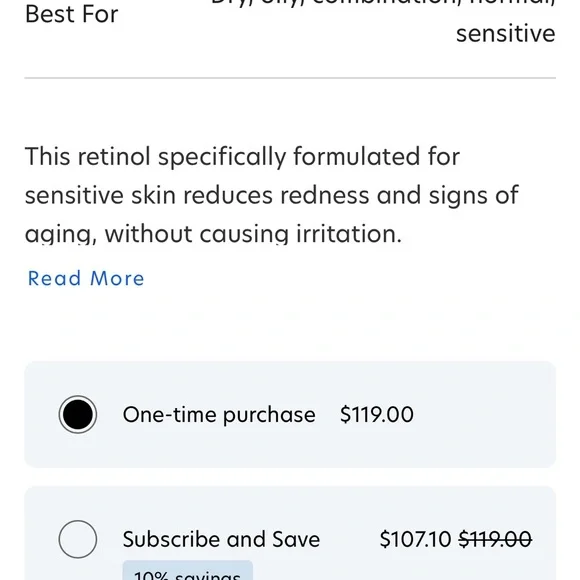Click the 'aging, without causing irritation' text line
Image resolution: width=580 pixels, height=580 pixels.
pyautogui.click(x=213, y=234)
